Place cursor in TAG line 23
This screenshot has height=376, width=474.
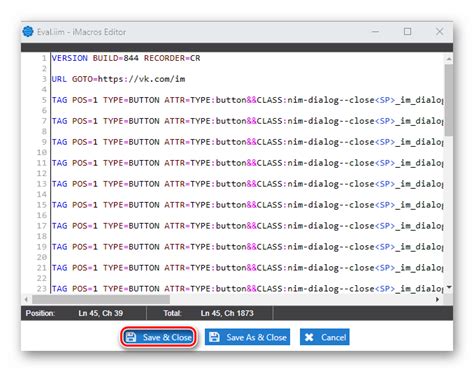pyautogui.click(x=247, y=289)
